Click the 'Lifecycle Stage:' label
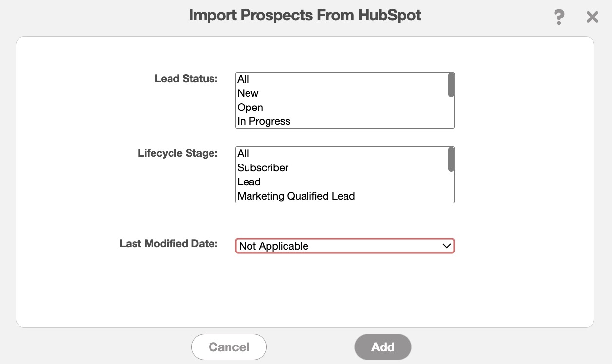 point(178,153)
